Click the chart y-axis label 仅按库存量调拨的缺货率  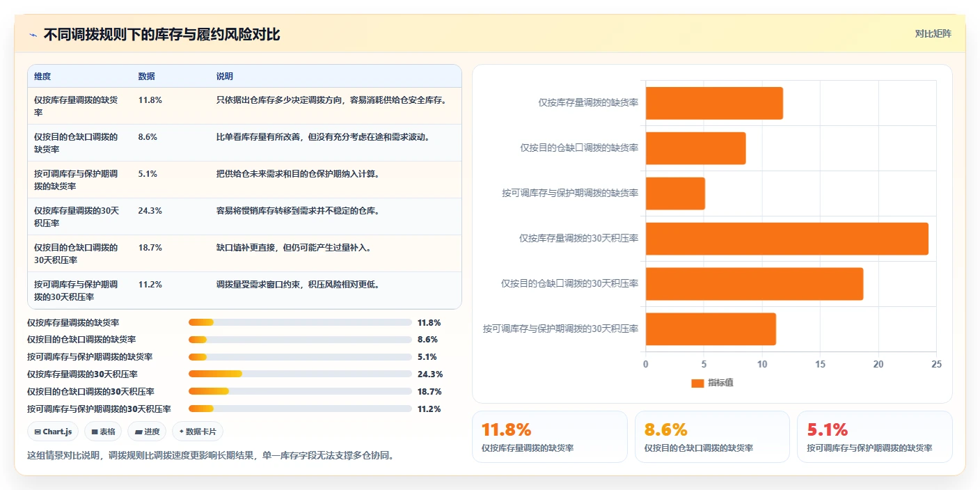coord(588,103)
